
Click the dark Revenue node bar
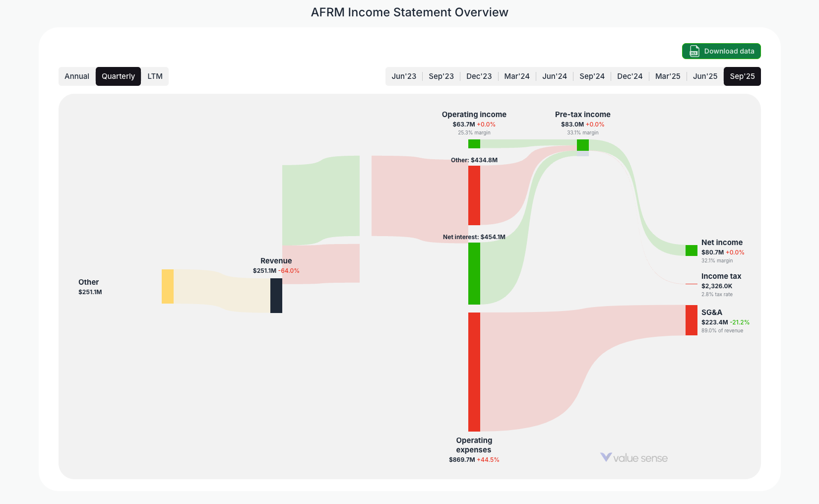(x=276, y=296)
